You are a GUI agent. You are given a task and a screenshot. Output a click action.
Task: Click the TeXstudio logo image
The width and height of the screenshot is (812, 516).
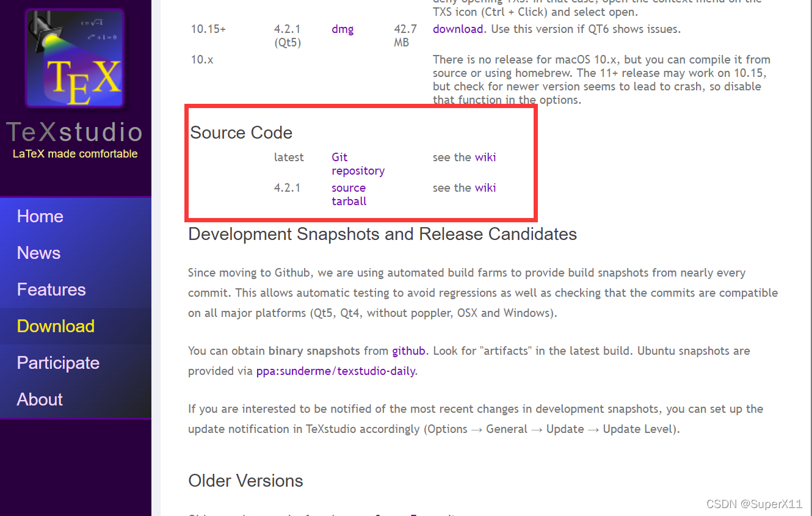[x=74, y=59]
